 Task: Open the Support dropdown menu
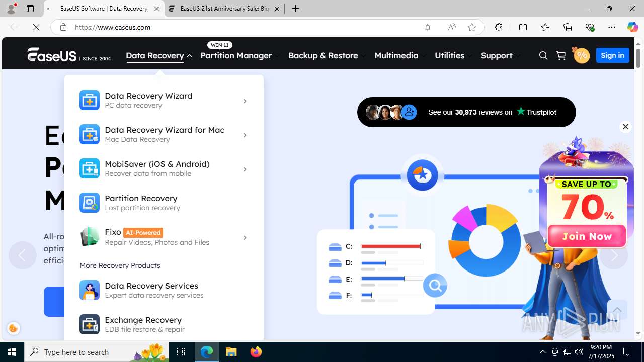tap(501, 55)
